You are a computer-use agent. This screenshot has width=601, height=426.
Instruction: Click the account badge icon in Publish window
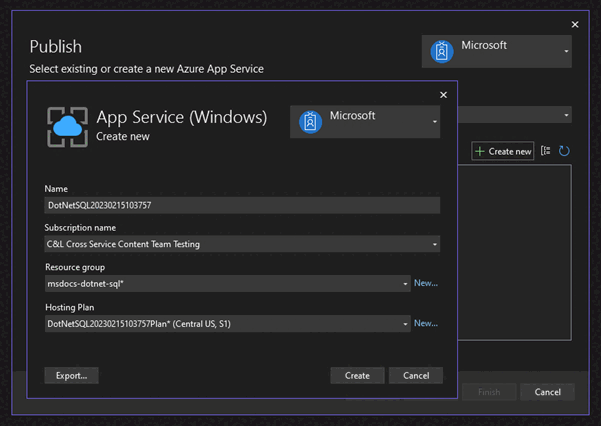tap(441, 51)
